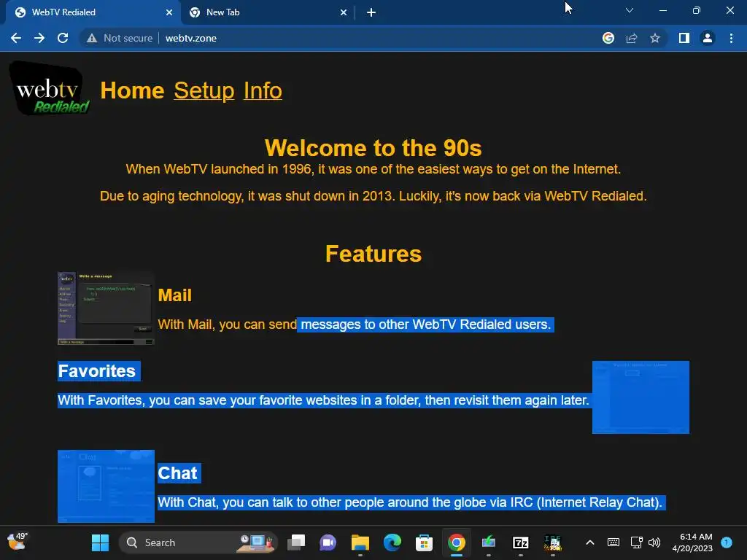Open the Chat app on the taskbar

coord(328,542)
